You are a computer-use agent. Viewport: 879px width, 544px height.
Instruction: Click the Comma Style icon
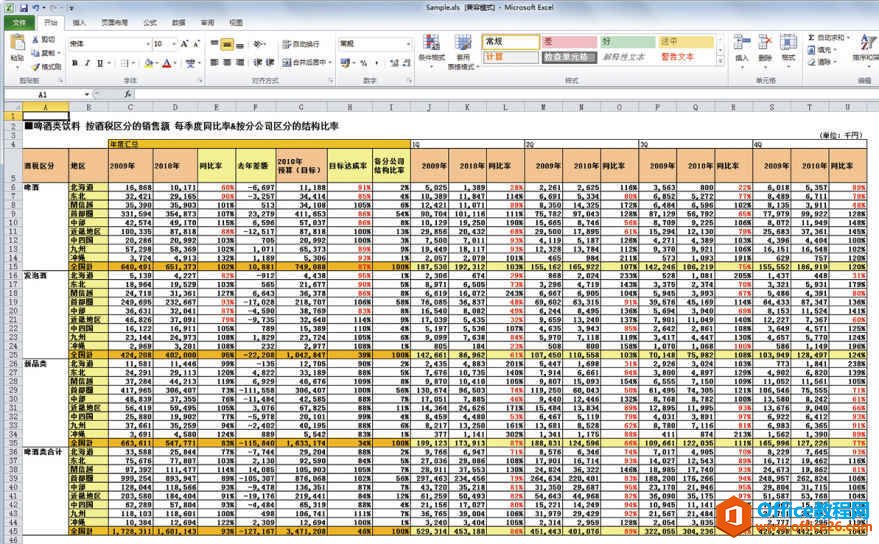click(377, 63)
